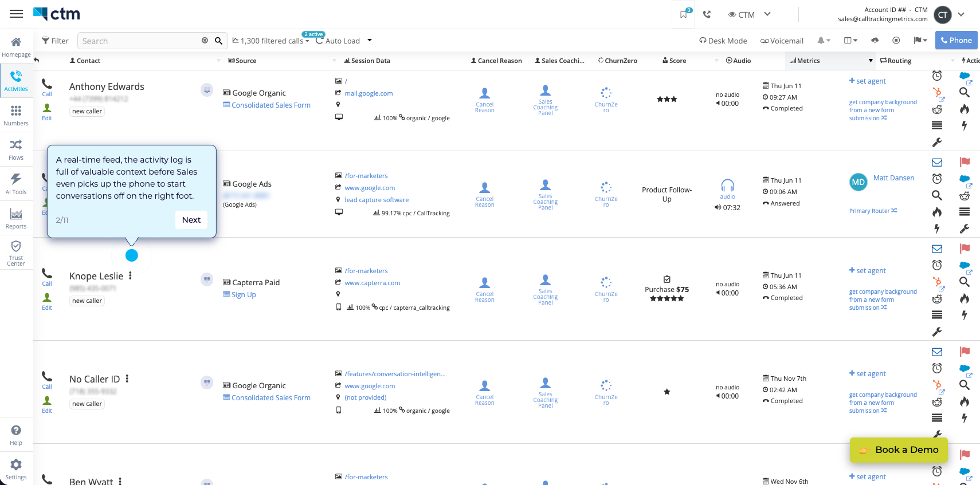This screenshot has height=485, width=980.
Task: Open Voicemail
Action: click(x=782, y=41)
